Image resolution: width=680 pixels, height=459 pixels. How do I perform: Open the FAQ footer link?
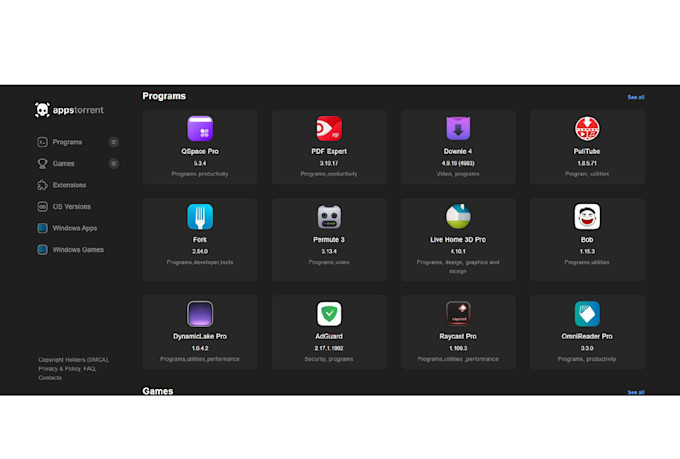[89, 369]
